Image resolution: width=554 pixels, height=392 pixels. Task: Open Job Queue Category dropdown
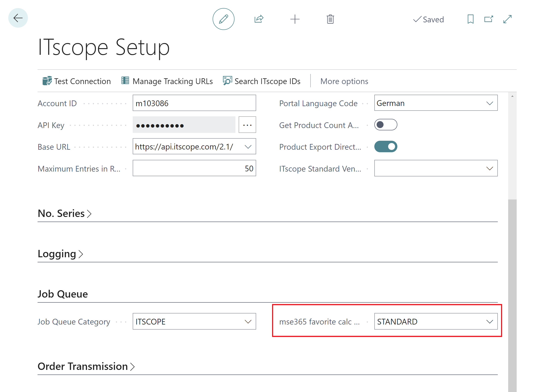pyautogui.click(x=248, y=322)
